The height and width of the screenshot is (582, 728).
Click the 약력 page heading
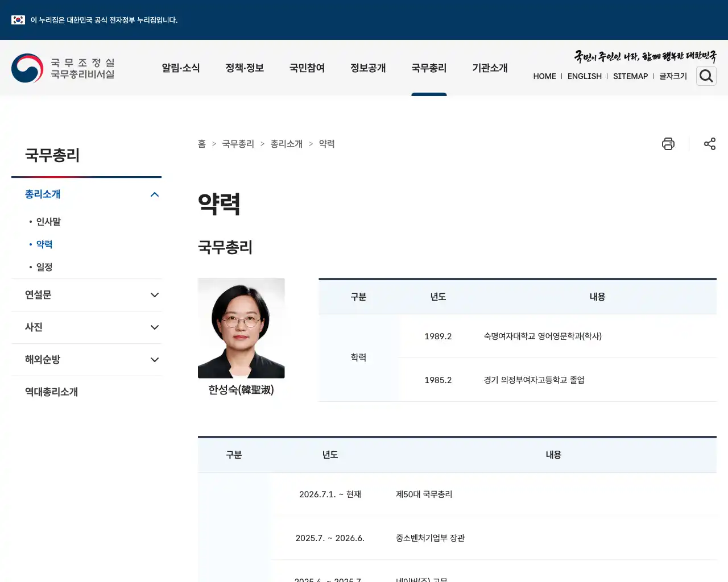tap(219, 203)
